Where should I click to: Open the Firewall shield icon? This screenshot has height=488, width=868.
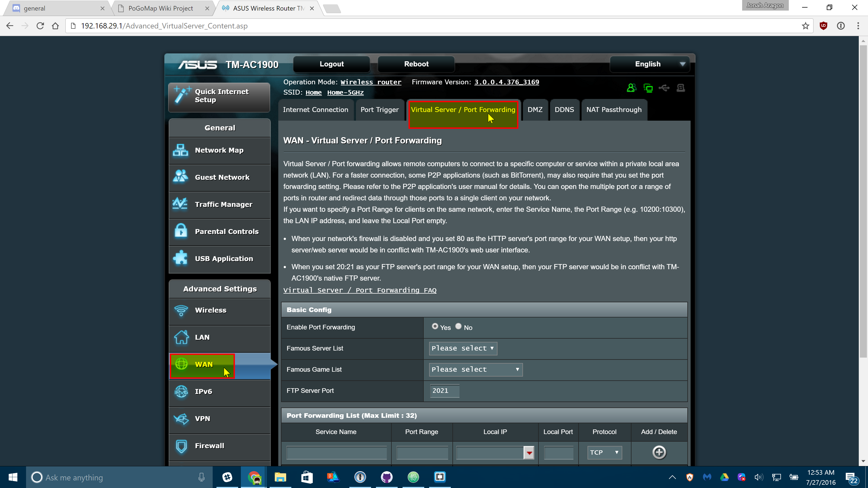point(181,446)
